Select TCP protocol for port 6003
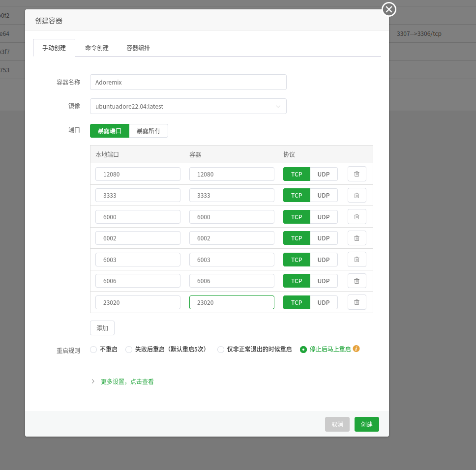Image resolution: width=476 pixels, height=470 pixels. (x=297, y=260)
